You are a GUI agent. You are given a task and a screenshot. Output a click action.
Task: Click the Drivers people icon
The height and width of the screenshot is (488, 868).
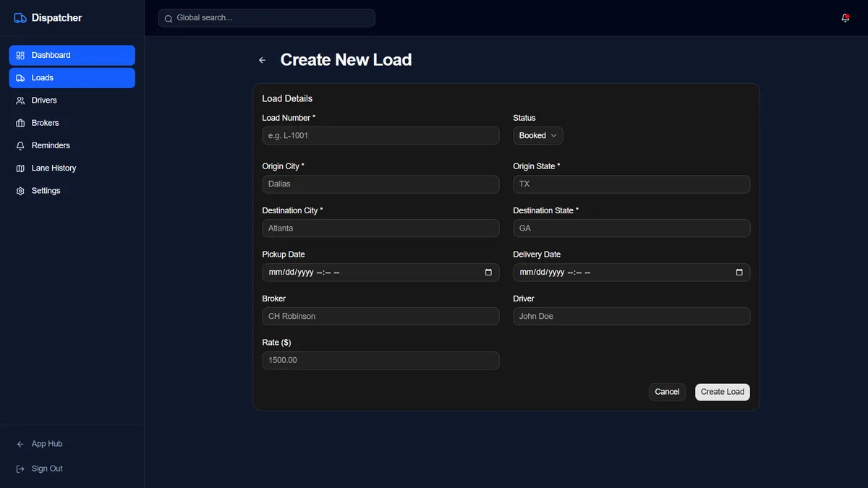(20, 100)
